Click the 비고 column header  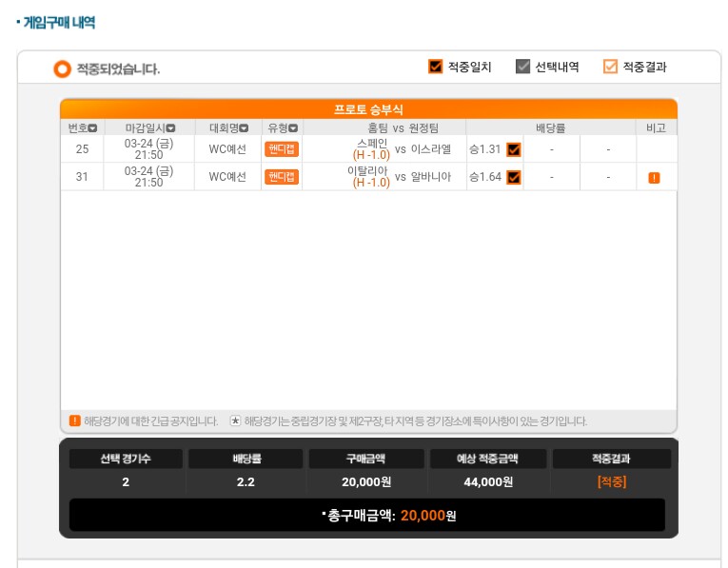pos(656,128)
